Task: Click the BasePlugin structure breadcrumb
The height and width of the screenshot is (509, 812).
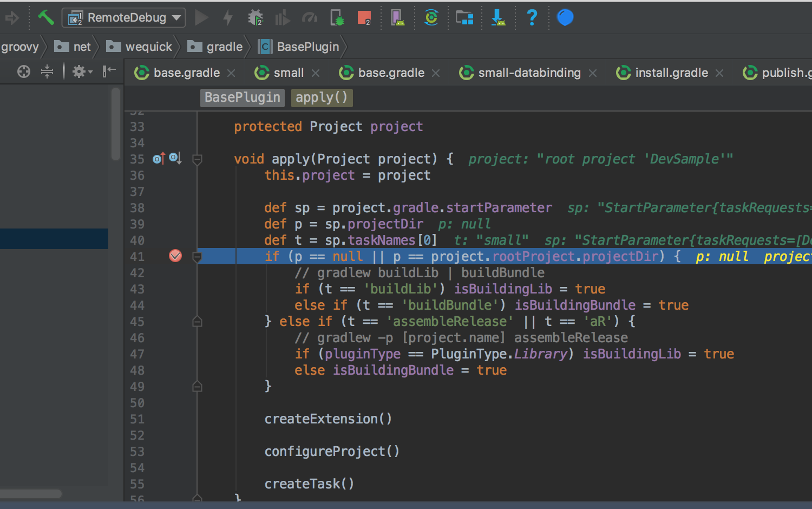Action: (x=243, y=97)
